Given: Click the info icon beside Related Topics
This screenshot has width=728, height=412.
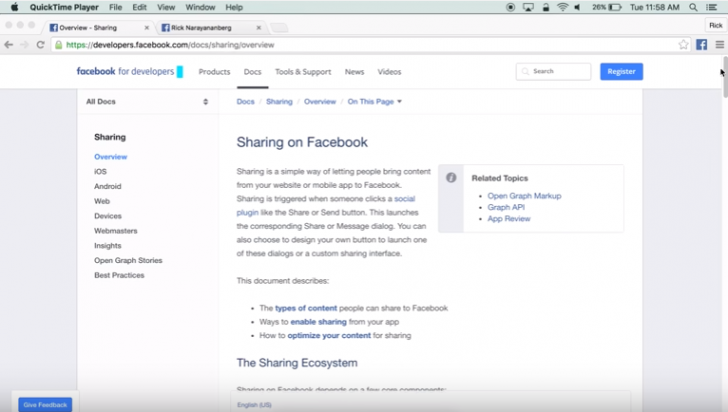Looking at the screenshot, I should click(451, 178).
